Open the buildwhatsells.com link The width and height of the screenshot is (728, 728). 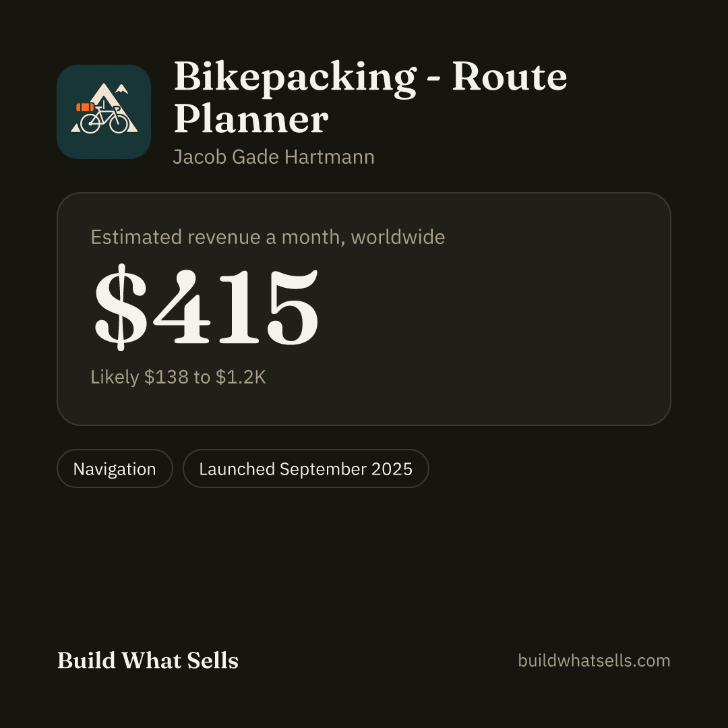pyautogui.click(x=594, y=660)
